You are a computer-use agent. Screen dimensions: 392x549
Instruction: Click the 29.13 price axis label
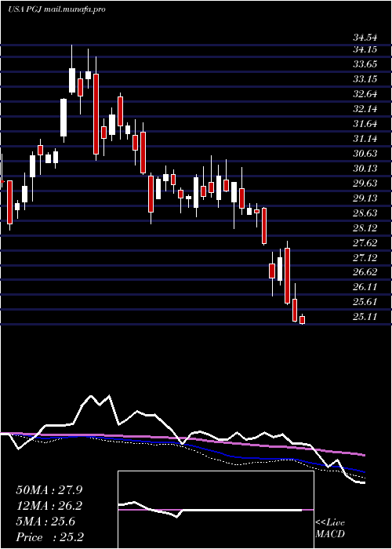pos(365,198)
